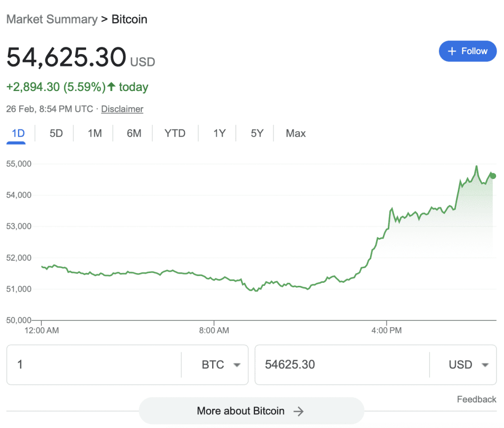
Task: Click the green end-point dot on the chart
Action: [493, 176]
